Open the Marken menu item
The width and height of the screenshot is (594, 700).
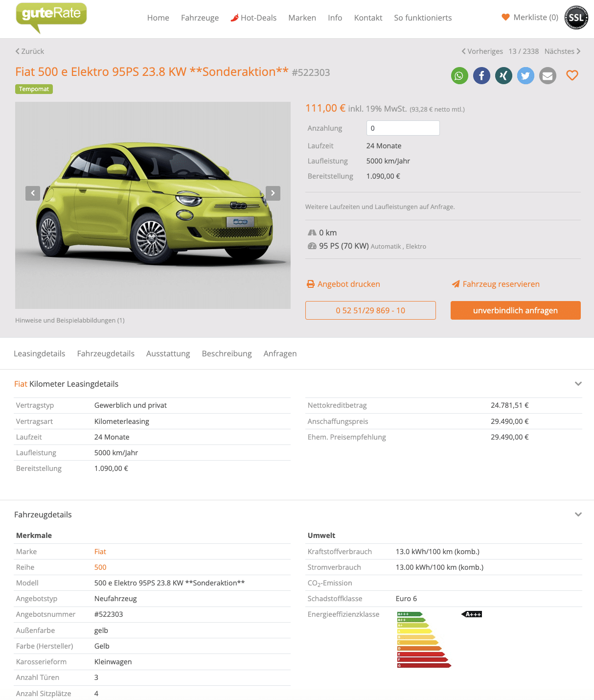pos(302,18)
